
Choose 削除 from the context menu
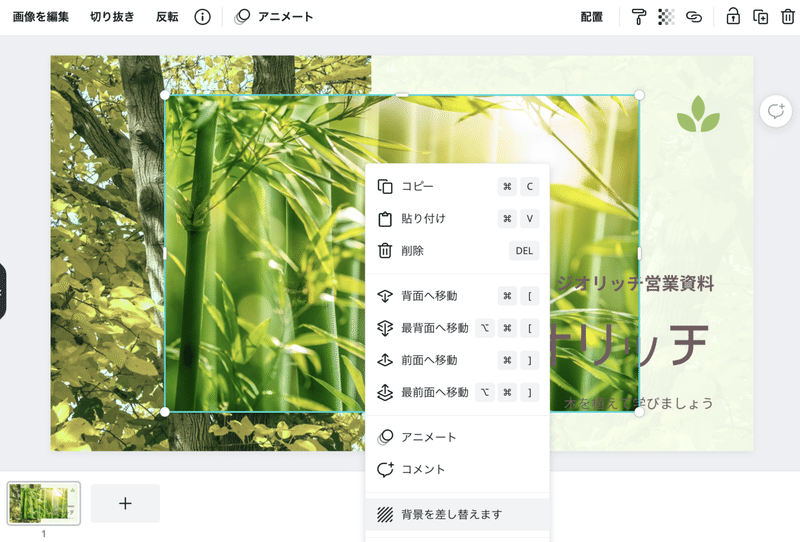(x=458, y=251)
